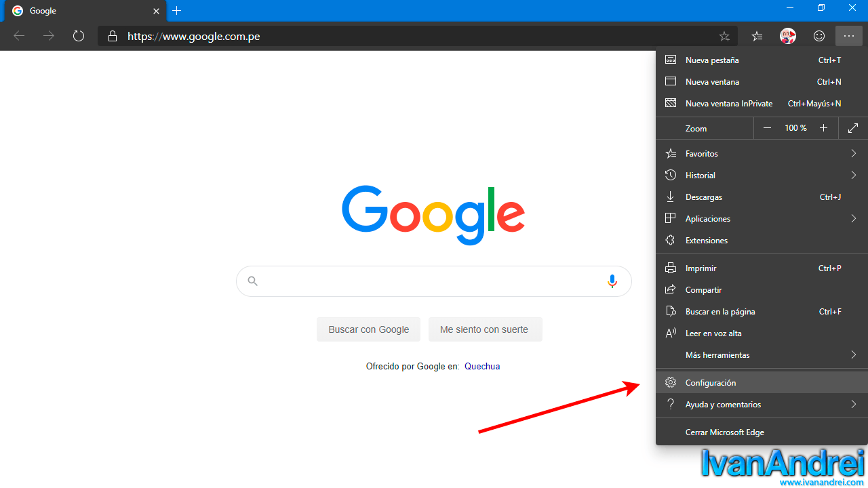Choose Imprimir in the menu
This screenshot has width=868, height=488.
pyautogui.click(x=762, y=268)
